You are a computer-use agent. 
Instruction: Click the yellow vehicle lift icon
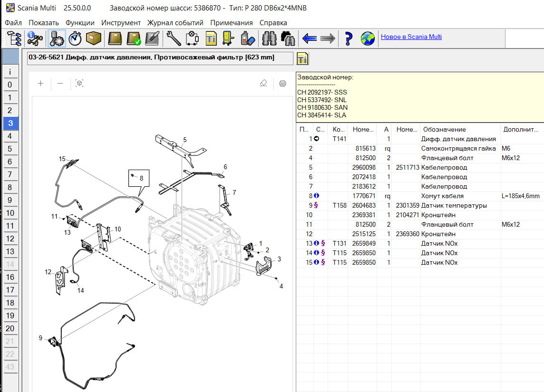tap(228, 38)
